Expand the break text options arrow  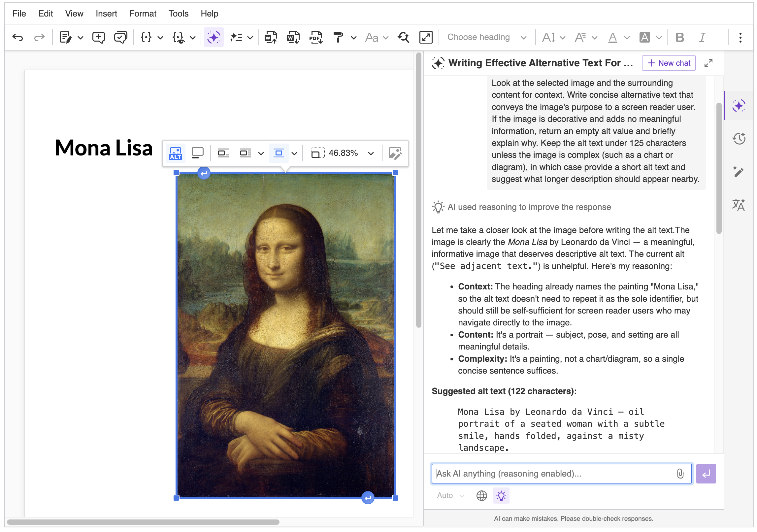295,153
